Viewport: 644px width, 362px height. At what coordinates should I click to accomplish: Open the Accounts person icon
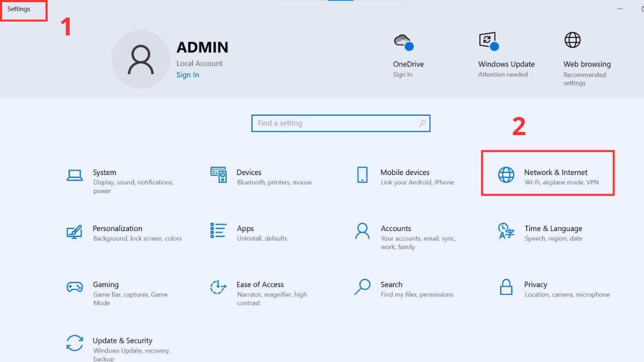coord(363,231)
